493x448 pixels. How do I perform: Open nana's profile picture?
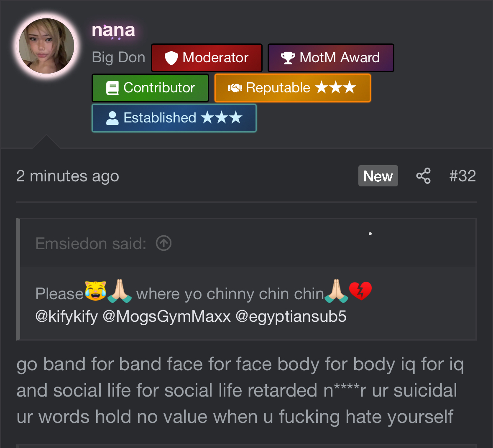[46, 46]
